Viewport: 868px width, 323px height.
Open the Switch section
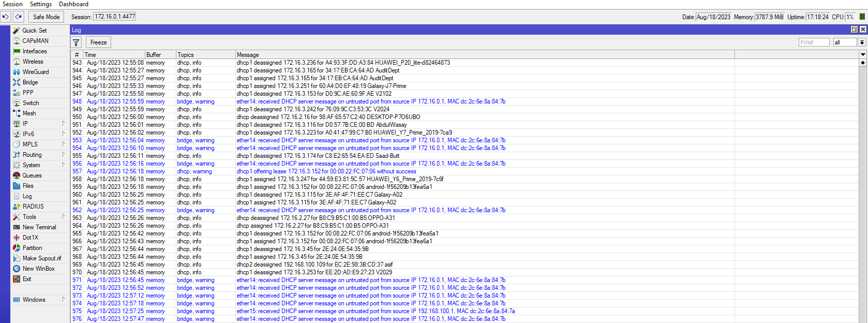(x=31, y=103)
